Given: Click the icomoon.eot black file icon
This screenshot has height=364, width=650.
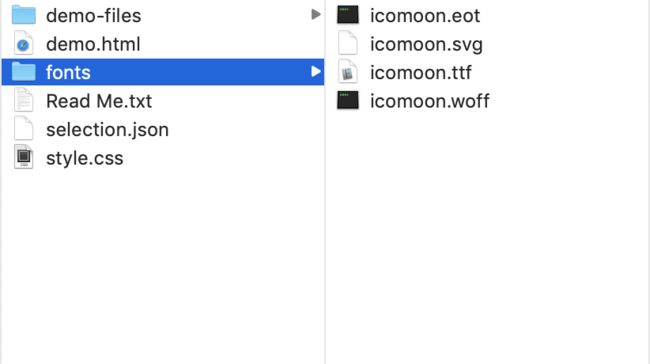Looking at the screenshot, I should point(348,15).
